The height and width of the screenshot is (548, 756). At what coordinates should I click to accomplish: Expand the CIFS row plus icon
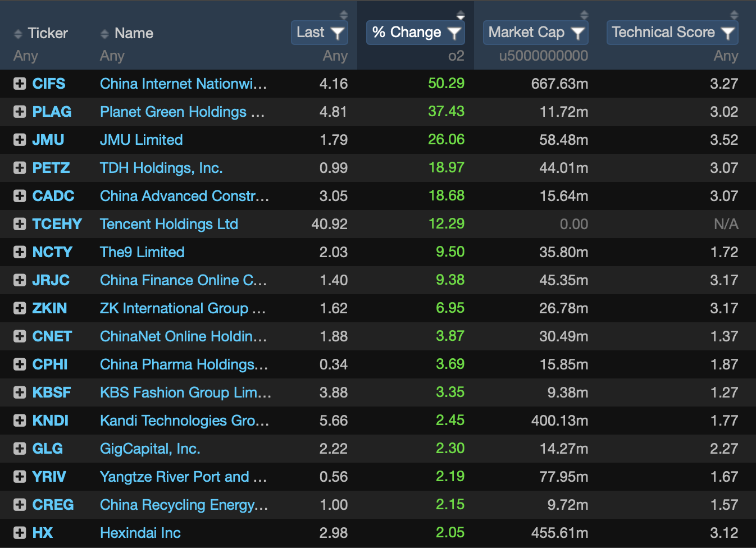point(20,84)
